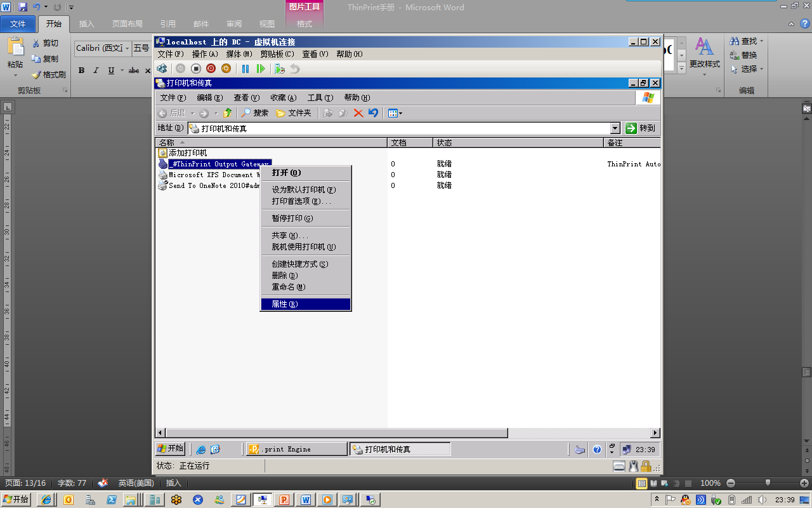Open the Views dropdown in printers toolbar

pyautogui.click(x=395, y=113)
